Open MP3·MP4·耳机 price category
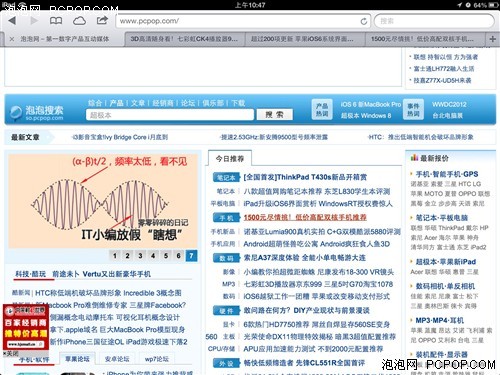This screenshot has width=500, height=375. (439, 320)
